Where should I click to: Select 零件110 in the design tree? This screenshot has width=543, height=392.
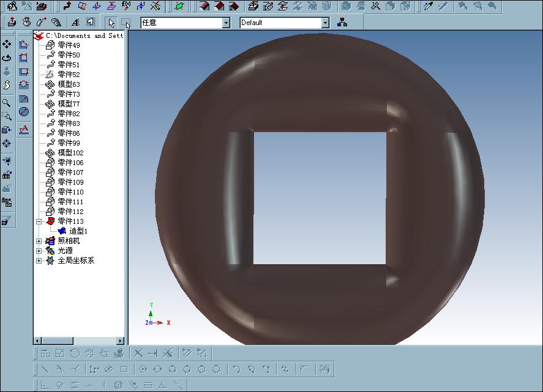(70, 191)
